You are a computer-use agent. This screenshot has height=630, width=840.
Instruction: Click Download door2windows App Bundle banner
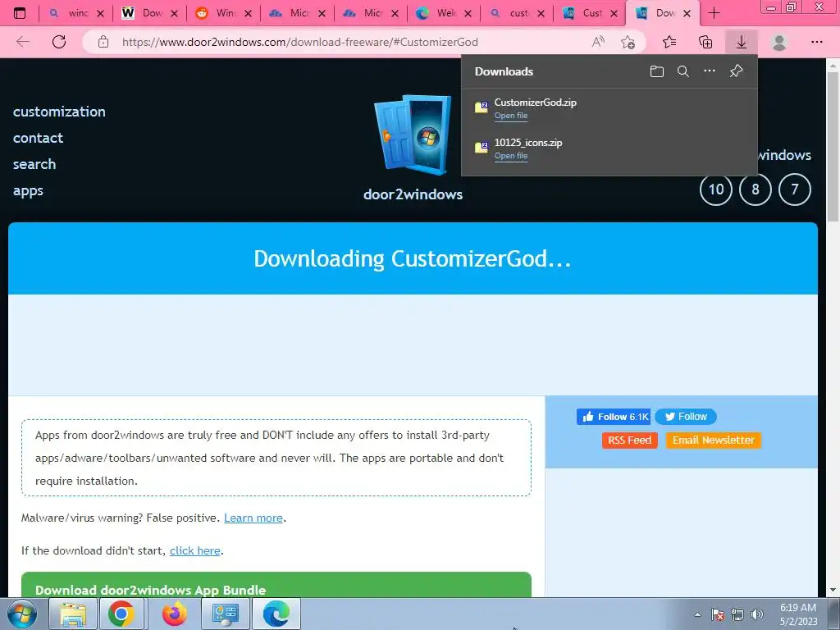276,585
